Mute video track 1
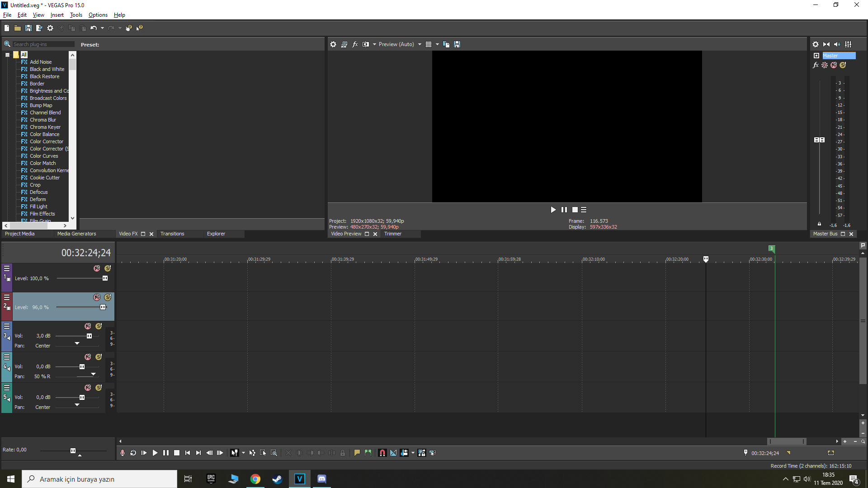 (97, 268)
